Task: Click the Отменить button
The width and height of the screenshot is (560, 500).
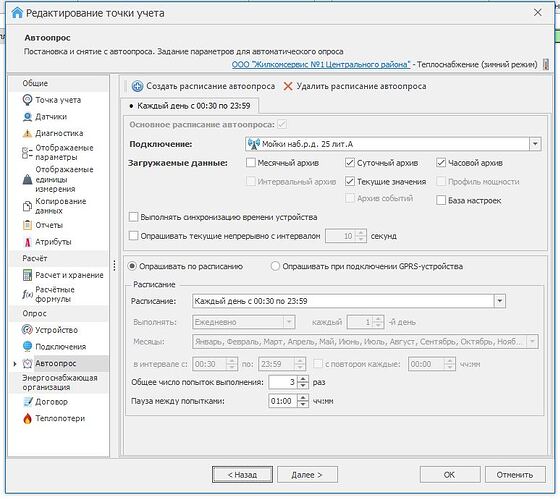Action: [515, 475]
